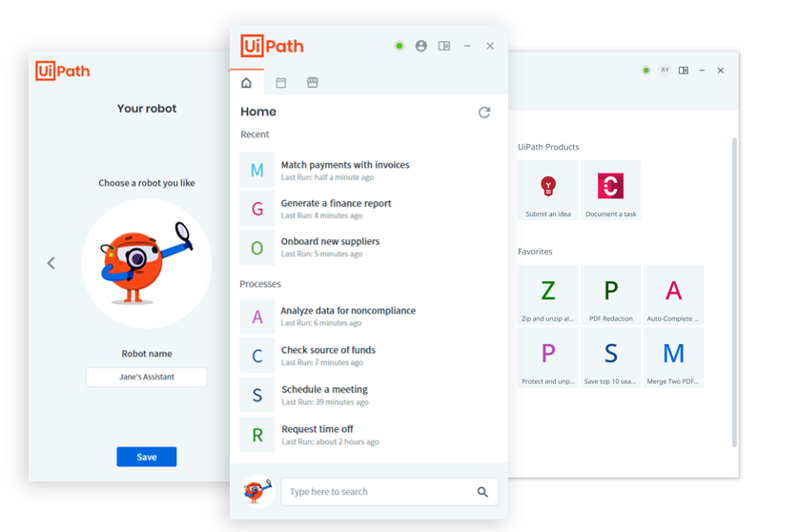Open Merge Two PDF favorite tile

tap(673, 358)
